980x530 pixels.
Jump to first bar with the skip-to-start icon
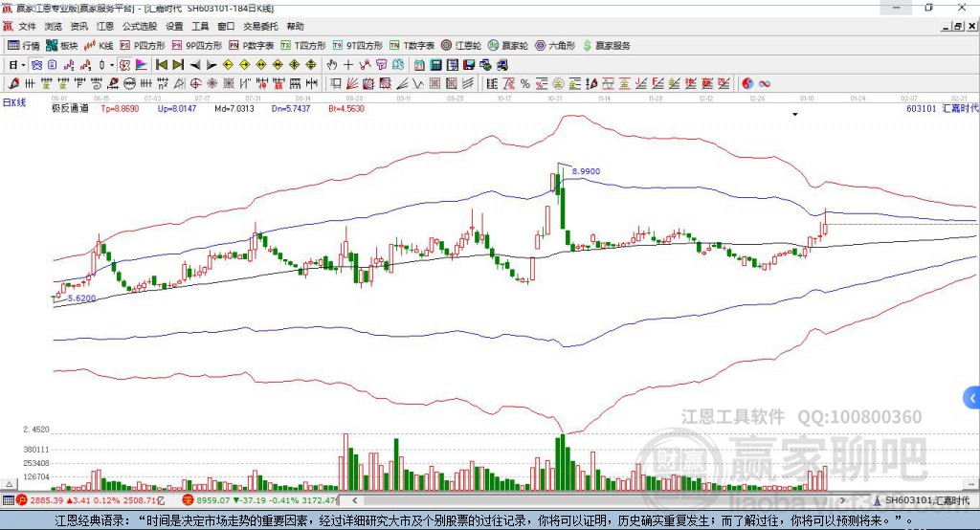[162, 65]
